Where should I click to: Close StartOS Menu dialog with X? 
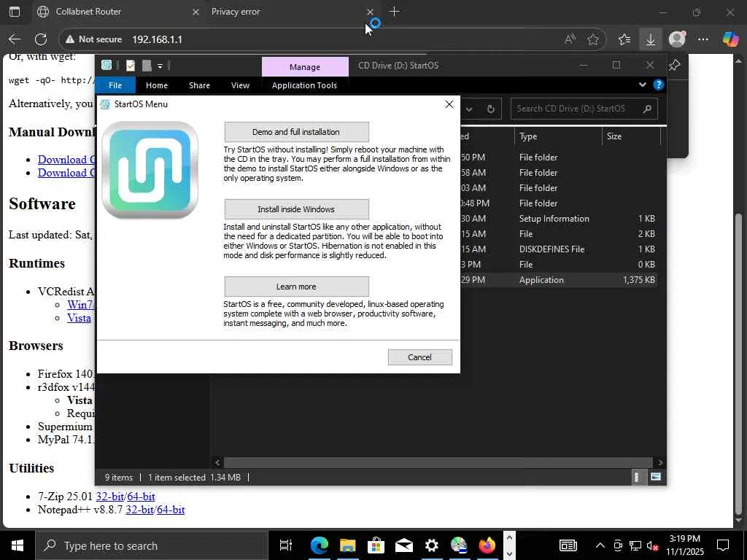[x=449, y=104]
